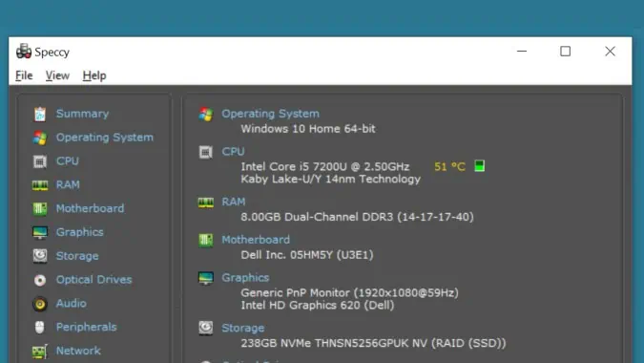Click the text Windows 10 Home 64-bit

(x=308, y=129)
